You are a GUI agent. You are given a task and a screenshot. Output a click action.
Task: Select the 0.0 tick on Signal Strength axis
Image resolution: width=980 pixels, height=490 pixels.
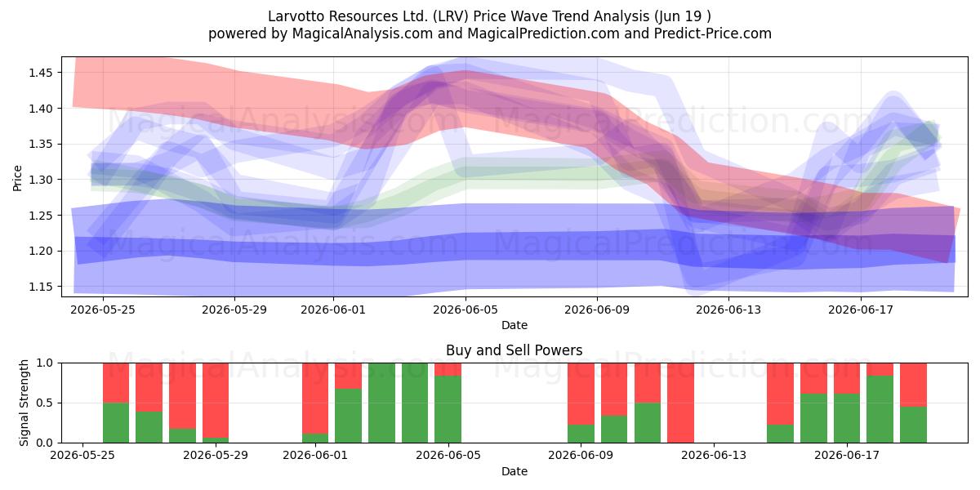(45, 443)
